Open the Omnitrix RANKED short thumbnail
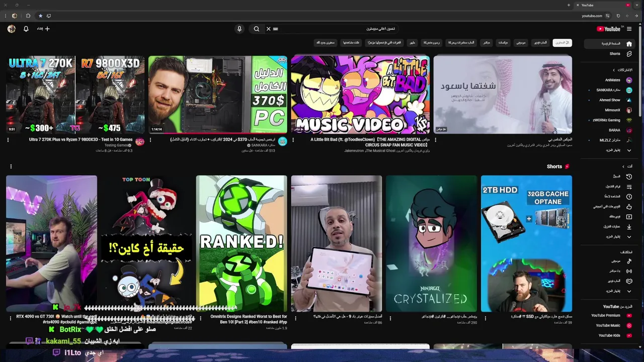This screenshot has width=644, height=362. (x=242, y=243)
